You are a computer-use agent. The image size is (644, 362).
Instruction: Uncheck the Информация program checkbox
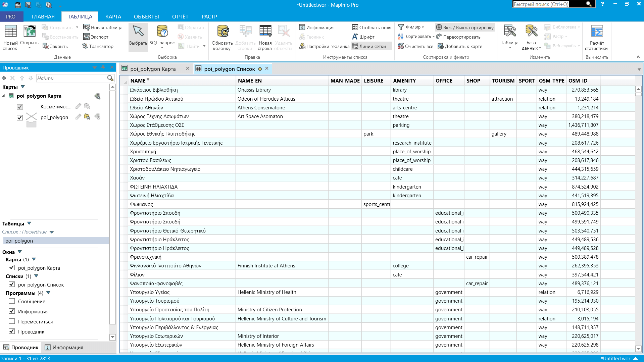12,311
